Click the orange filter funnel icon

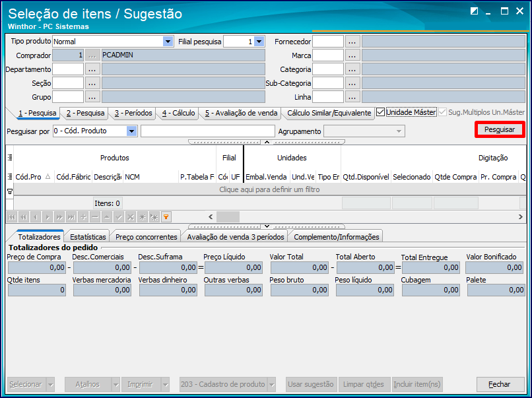click(166, 216)
